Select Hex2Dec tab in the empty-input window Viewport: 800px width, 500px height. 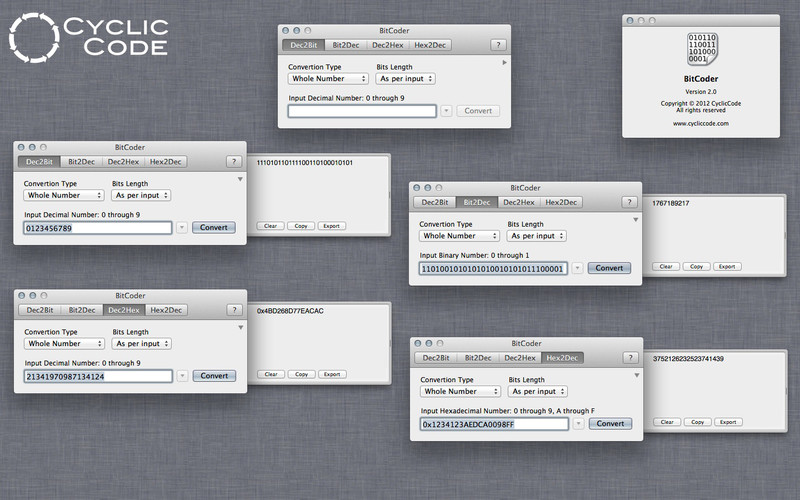pos(430,45)
